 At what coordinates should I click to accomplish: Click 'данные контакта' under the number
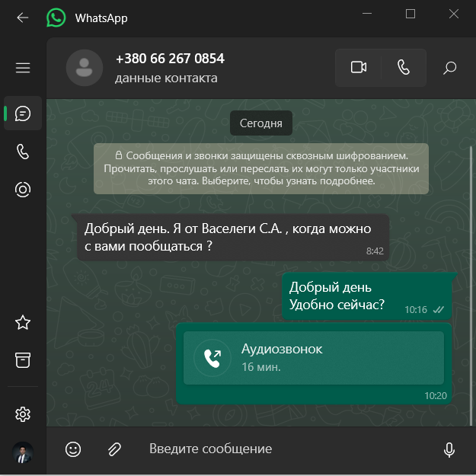click(166, 78)
